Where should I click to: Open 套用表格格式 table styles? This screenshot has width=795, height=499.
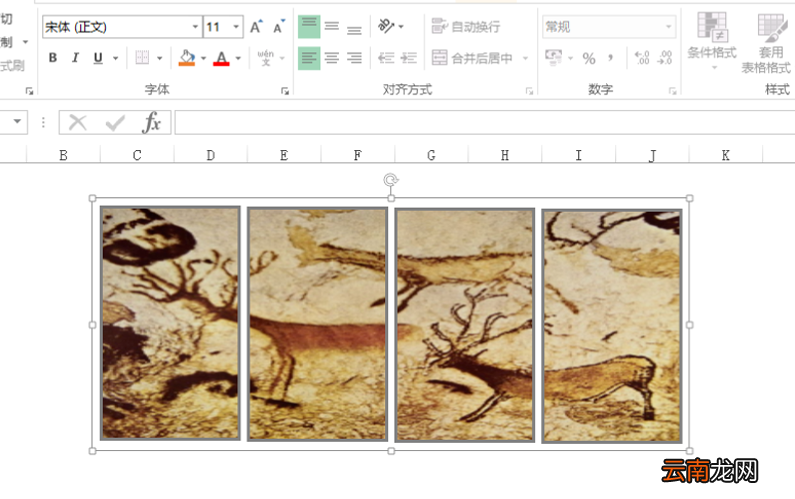point(768,43)
